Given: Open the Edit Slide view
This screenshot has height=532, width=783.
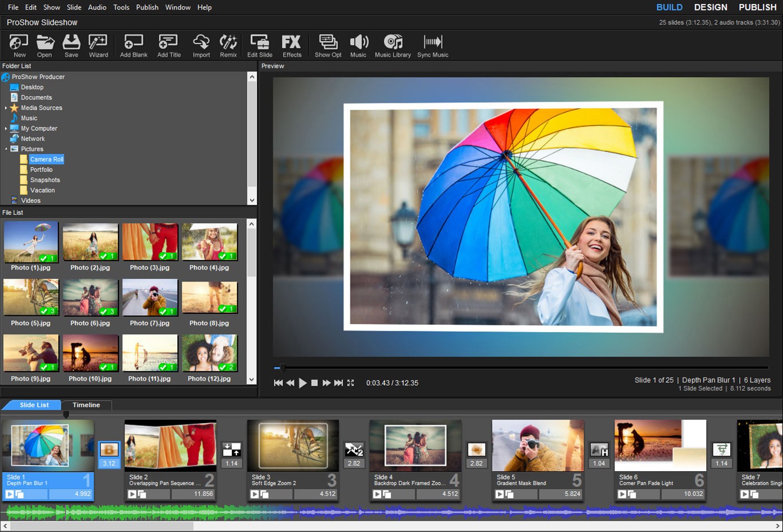Looking at the screenshot, I should pos(259,45).
